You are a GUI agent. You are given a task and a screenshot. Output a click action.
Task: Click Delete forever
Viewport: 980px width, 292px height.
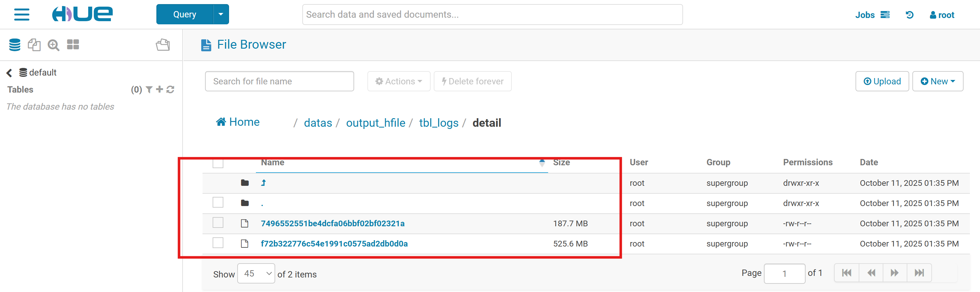473,81
